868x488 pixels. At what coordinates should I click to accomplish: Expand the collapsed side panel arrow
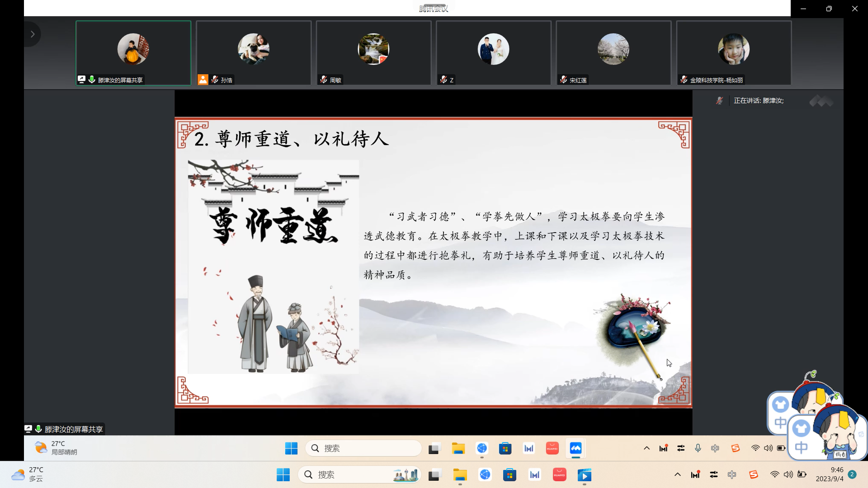pyautogui.click(x=32, y=34)
